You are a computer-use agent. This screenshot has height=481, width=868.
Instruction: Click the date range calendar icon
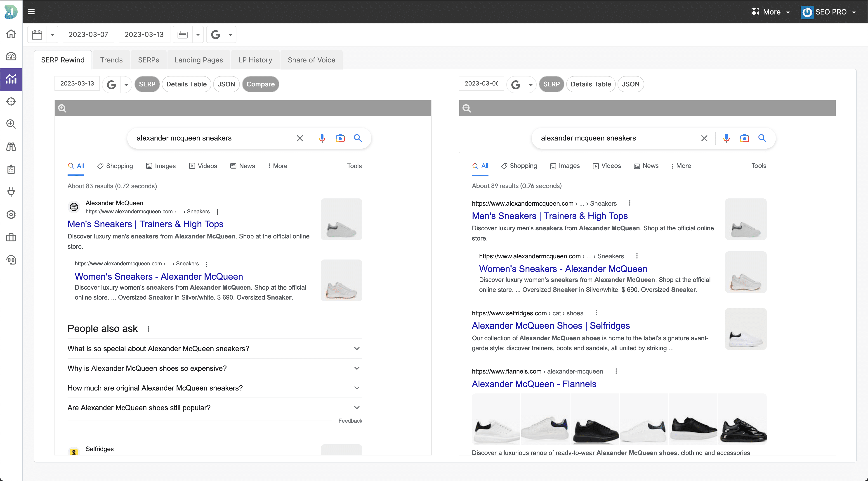point(183,34)
